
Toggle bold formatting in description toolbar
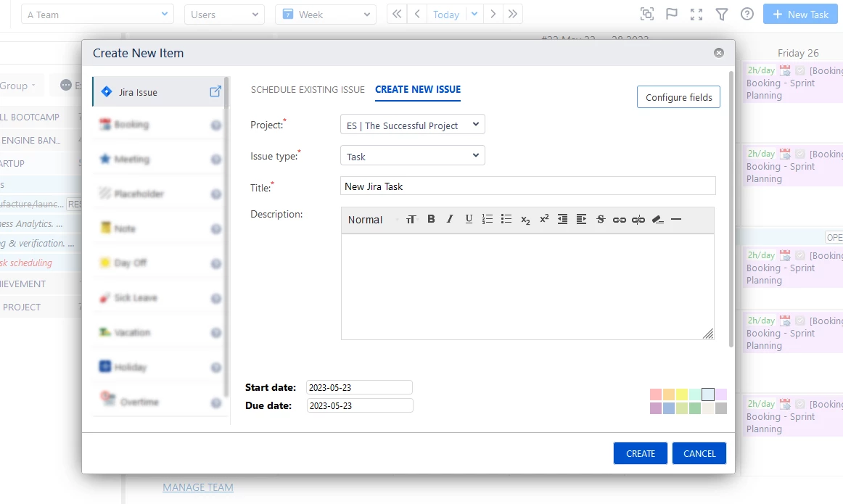click(x=431, y=219)
